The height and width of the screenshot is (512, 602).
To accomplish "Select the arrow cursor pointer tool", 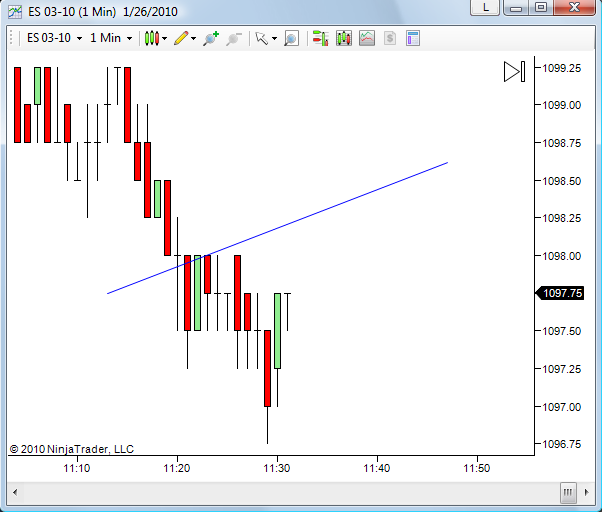I will [x=261, y=38].
